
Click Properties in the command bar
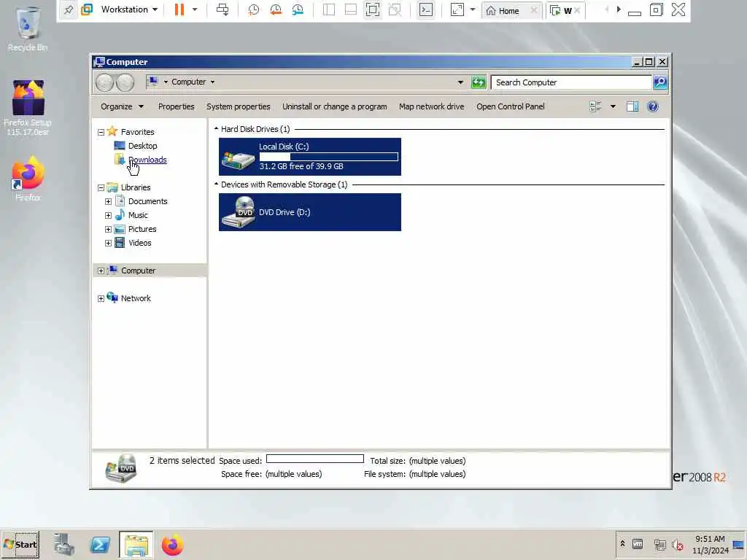(x=177, y=106)
